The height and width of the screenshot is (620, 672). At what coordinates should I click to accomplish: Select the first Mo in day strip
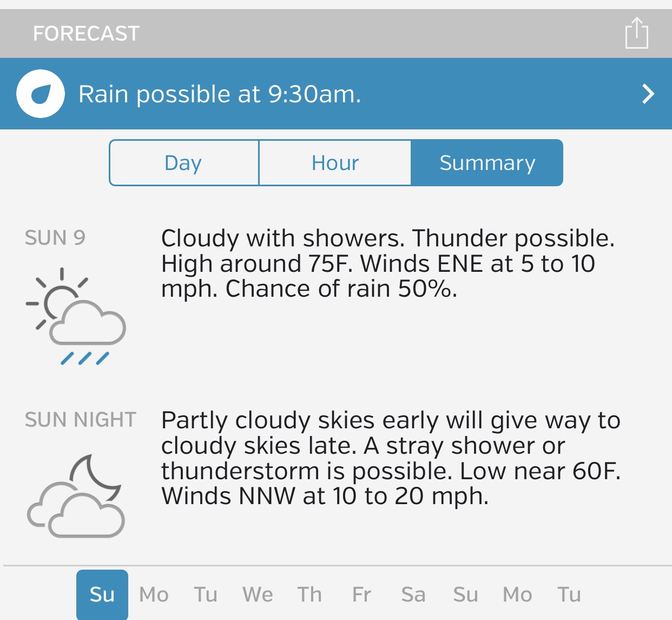coord(154,595)
